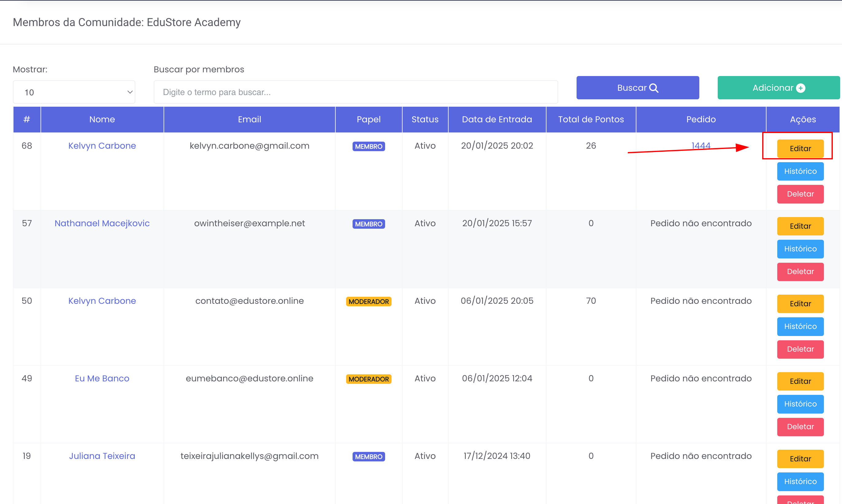Click the plus icon in Adicionar button
The image size is (842, 504).
point(801,88)
